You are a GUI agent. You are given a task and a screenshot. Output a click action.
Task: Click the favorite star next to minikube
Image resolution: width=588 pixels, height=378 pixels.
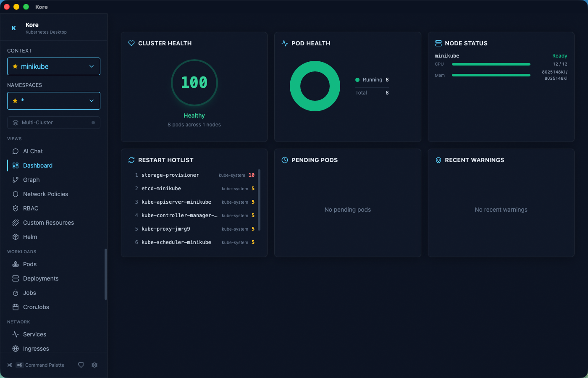pyautogui.click(x=15, y=66)
